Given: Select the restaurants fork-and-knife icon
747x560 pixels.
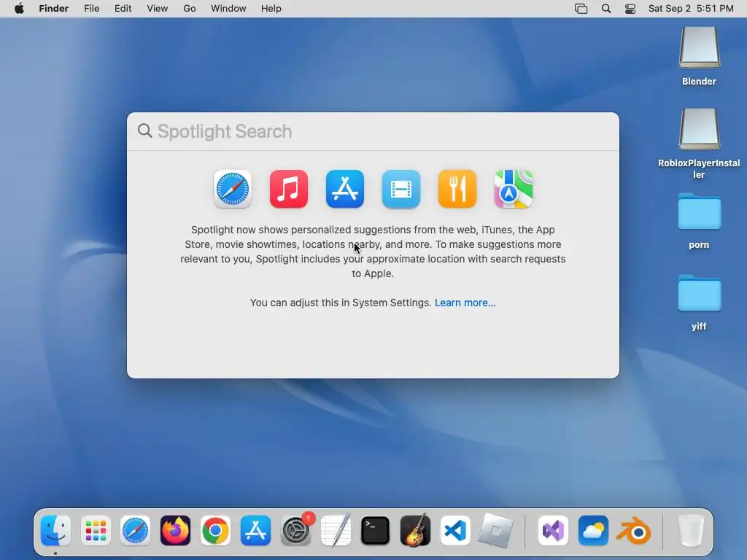Looking at the screenshot, I should pos(457,189).
